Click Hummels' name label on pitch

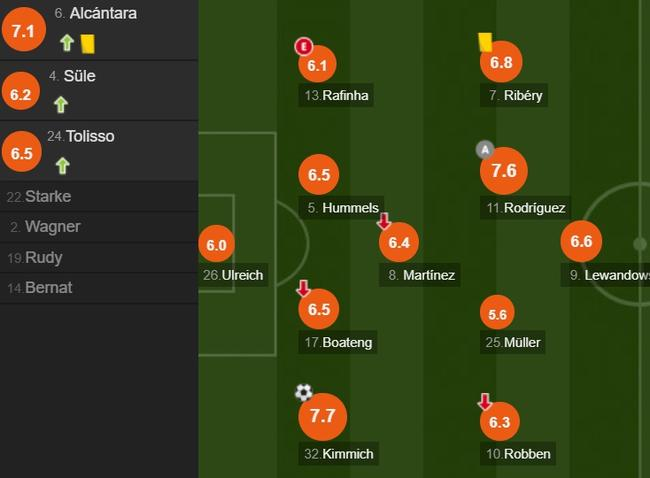point(343,208)
